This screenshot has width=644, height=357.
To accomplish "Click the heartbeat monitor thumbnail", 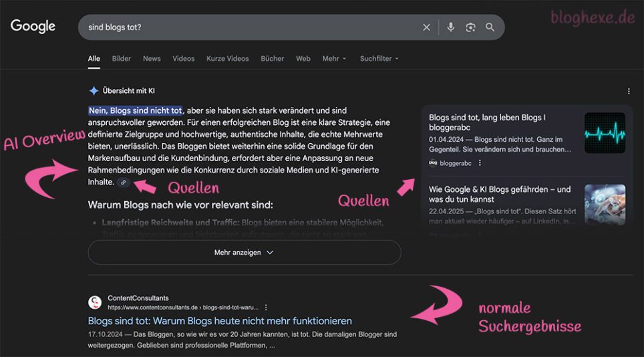I will tap(605, 132).
